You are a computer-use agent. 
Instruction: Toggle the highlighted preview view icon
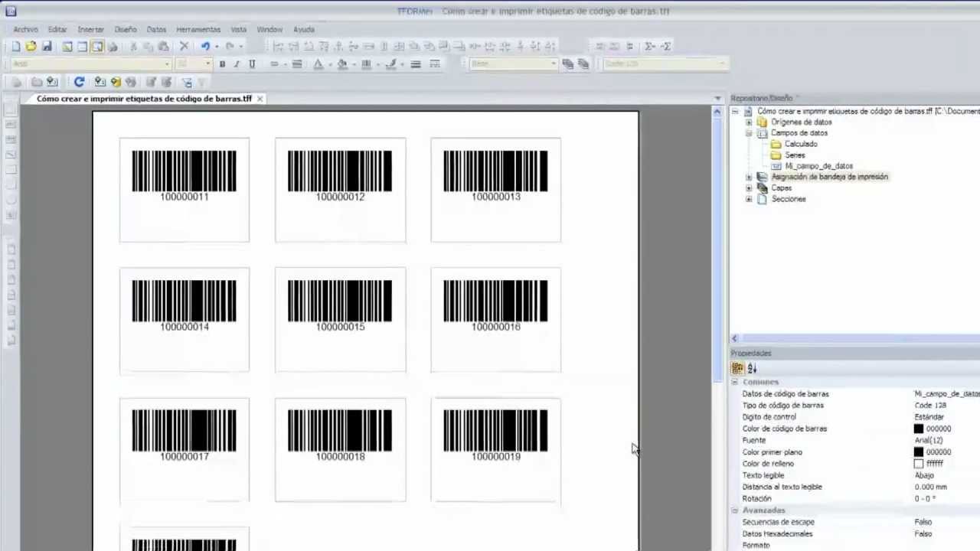[97, 47]
